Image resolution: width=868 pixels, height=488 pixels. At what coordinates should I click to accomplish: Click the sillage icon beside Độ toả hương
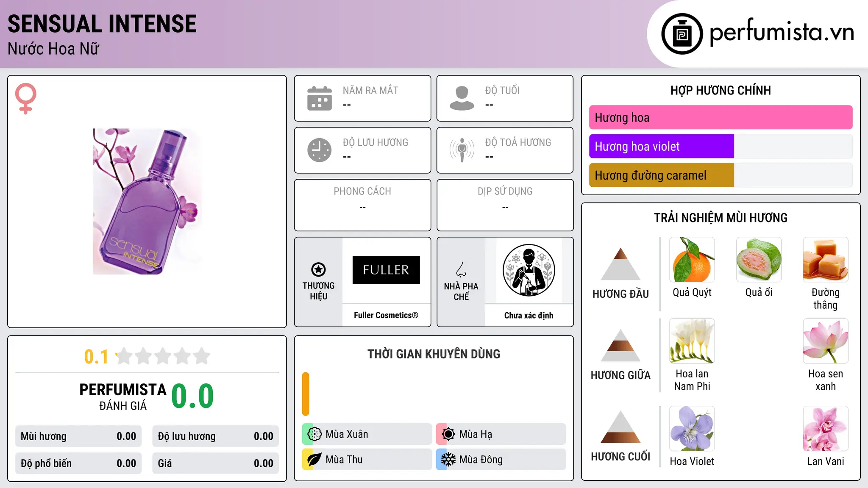[x=462, y=150]
